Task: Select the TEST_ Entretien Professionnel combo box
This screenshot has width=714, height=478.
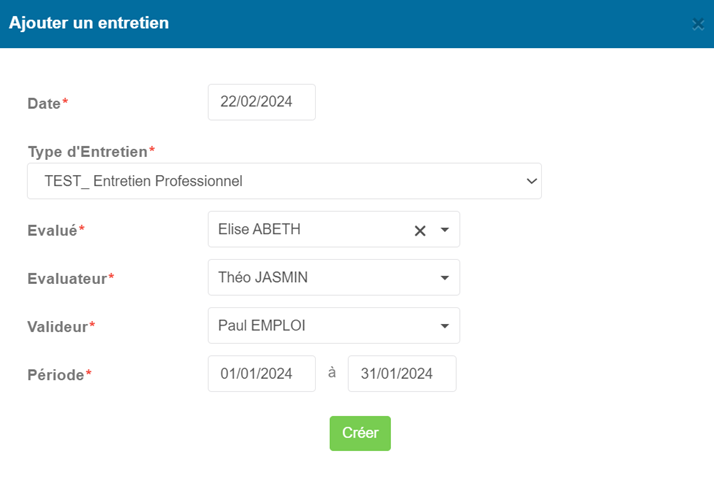Action: [x=285, y=181]
